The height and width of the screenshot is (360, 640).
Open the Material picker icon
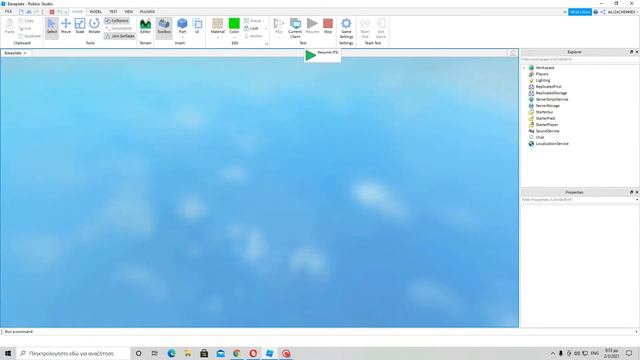pos(218,24)
